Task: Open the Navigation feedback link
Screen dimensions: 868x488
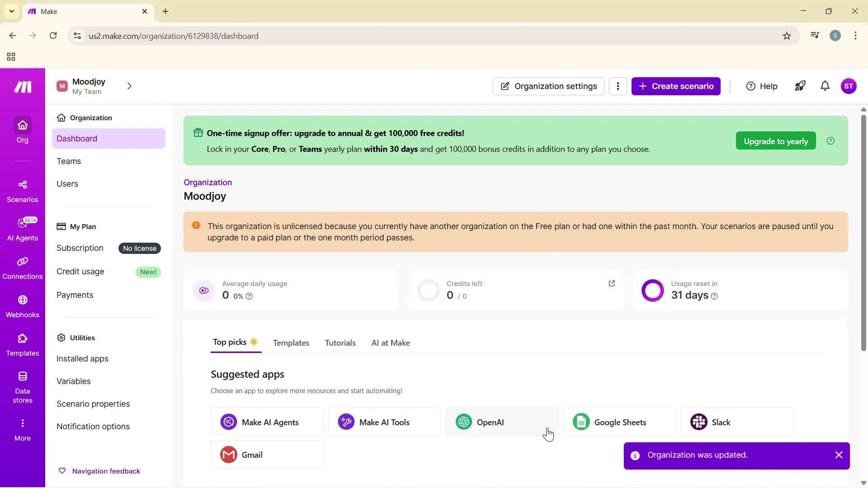Action: click(106, 470)
